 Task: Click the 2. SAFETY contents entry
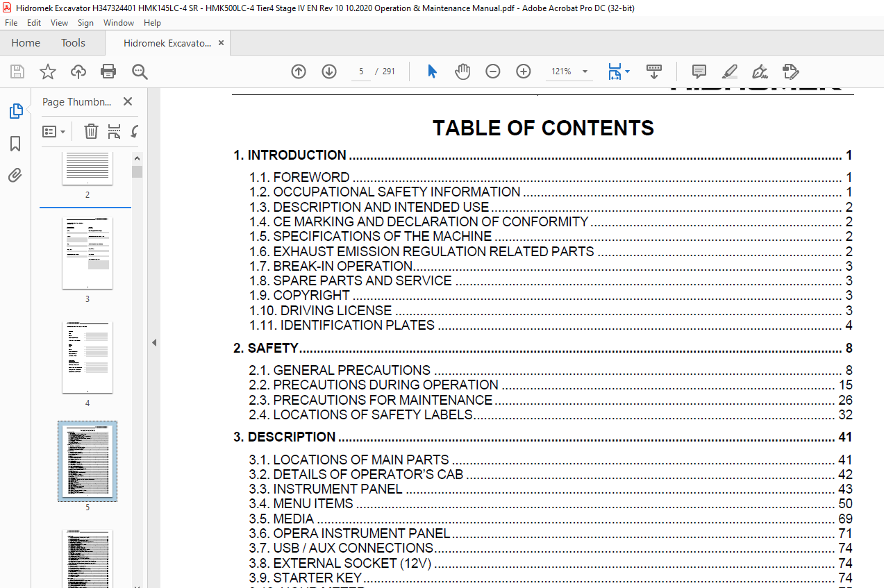click(x=542, y=348)
